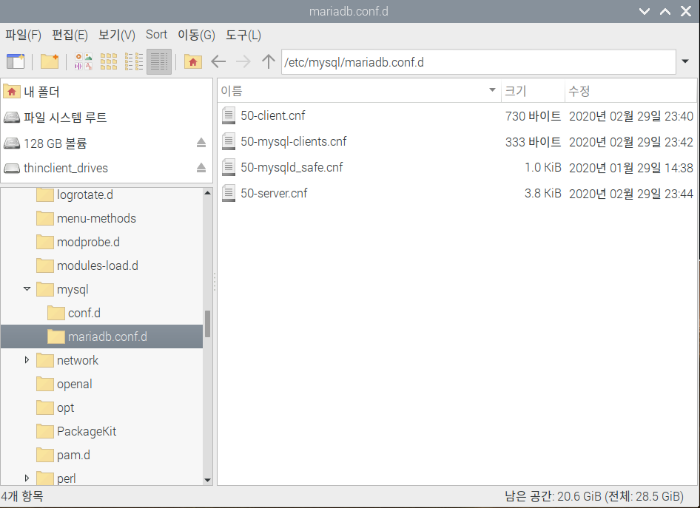The height and width of the screenshot is (508, 700).
Task: Click 50-server.cnf size 3.8 KiB
Action: [542, 193]
